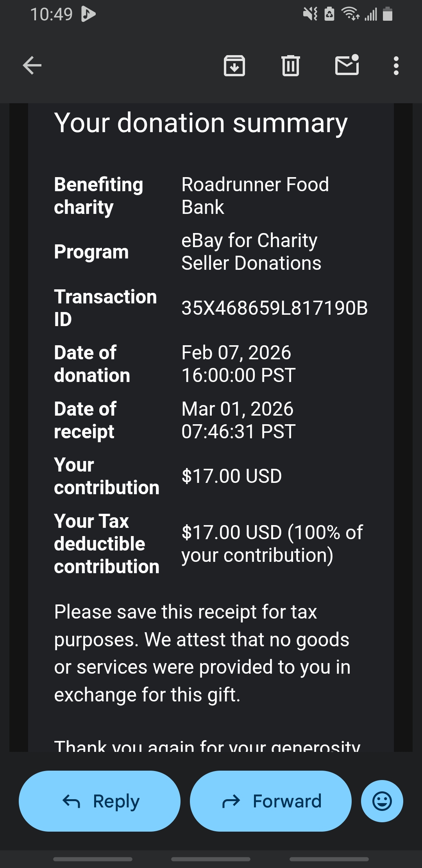Archive this email
This screenshot has height=868, width=422.
click(x=234, y=65)
